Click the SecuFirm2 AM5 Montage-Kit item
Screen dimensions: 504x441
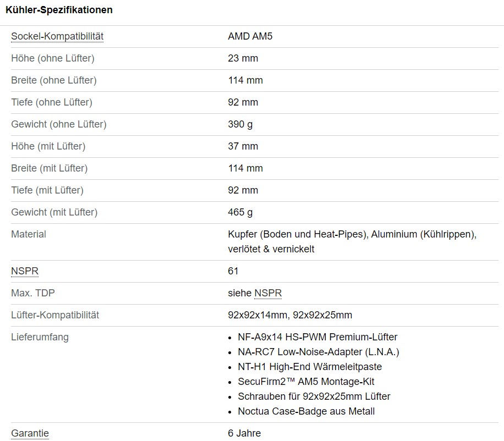coord(306,382)
